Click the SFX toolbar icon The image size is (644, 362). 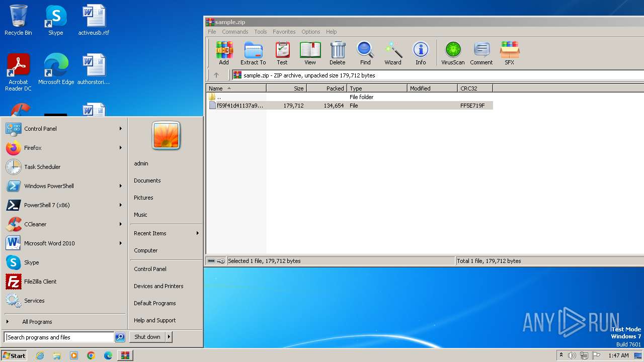pyautogui.click(x=510, y=53)
